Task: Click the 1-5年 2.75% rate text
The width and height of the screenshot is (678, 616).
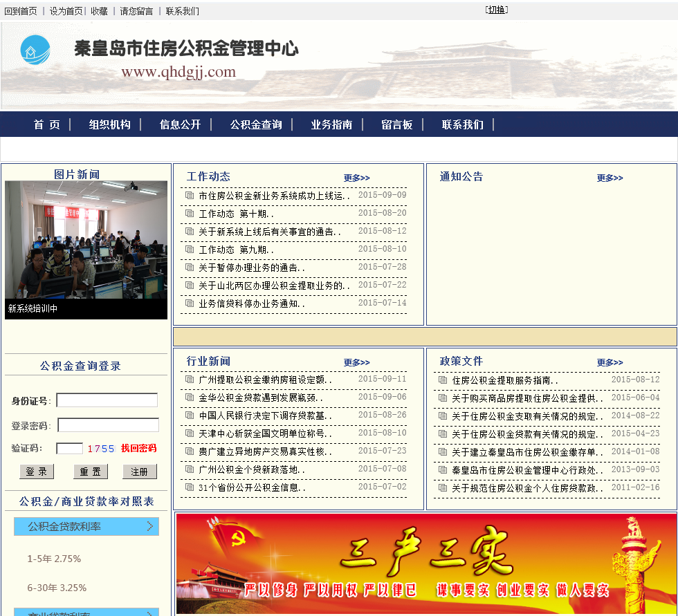Action: click(54, 559)
